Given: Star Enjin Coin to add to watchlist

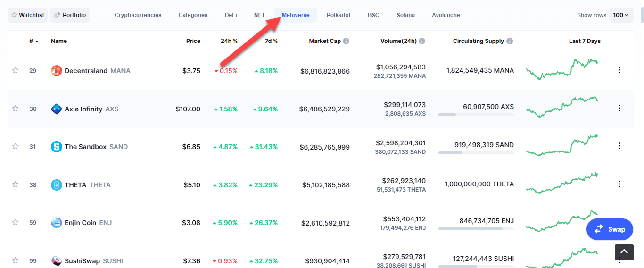Looking at the screenshot, I should (x=15, y=222).
